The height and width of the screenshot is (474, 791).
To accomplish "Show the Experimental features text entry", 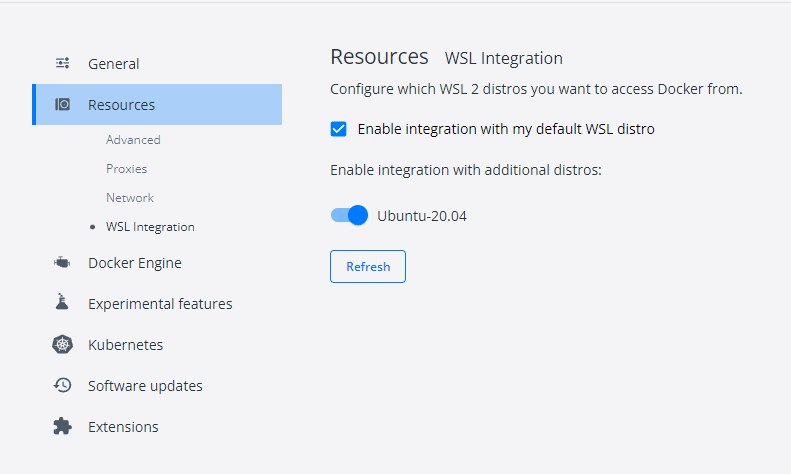I will [160, 304].
